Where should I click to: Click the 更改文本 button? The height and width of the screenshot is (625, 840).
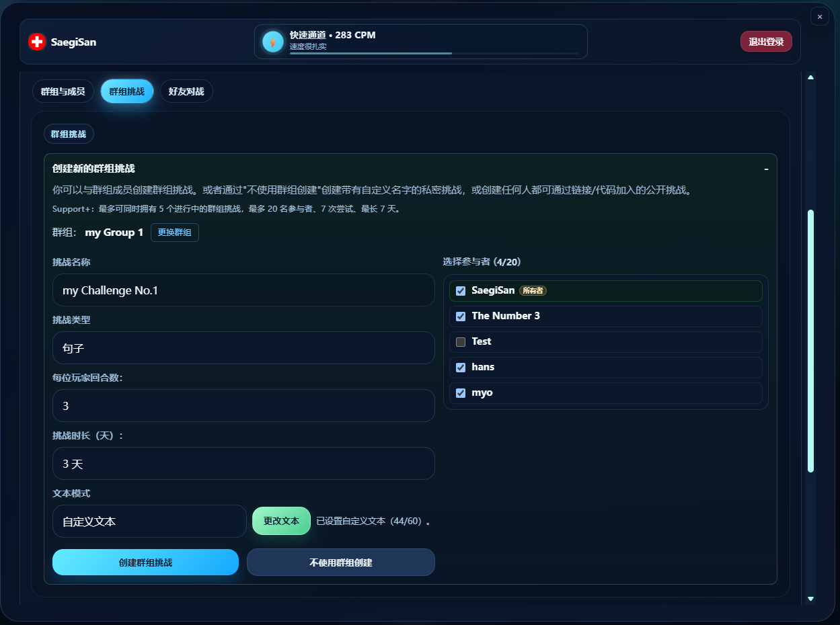coord(281,521)
